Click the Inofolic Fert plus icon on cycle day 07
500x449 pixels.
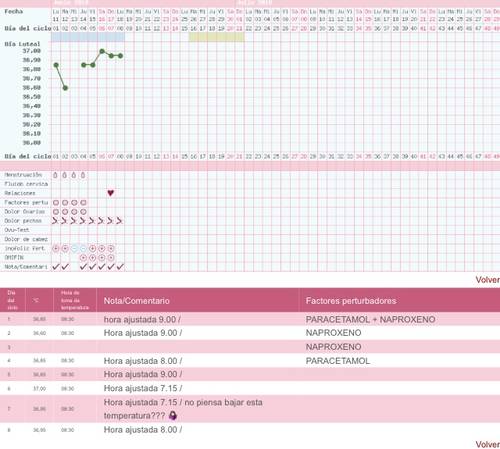[111, 248]
